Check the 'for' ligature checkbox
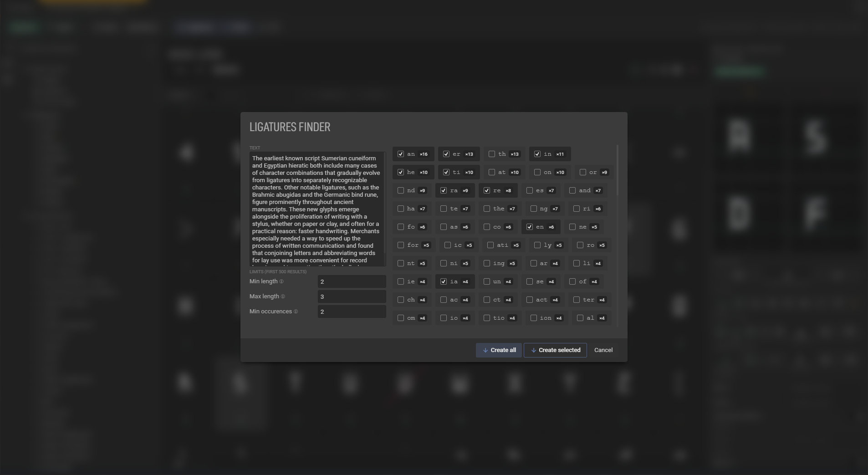This screenshot has height=475, width=868. [401, 245]
